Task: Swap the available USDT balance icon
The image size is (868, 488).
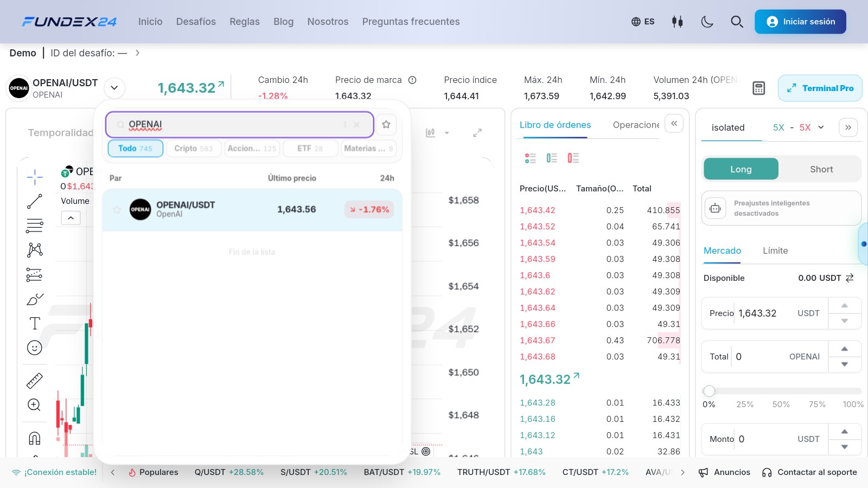Action: (850, 278)
